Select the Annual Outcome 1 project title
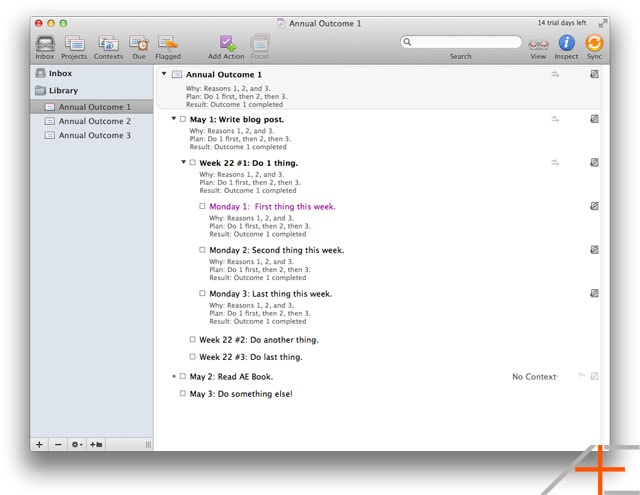 224,75
